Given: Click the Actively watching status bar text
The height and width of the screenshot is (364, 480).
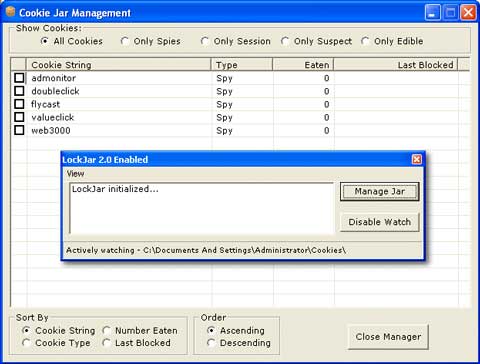Looking at the screenshot, I should [206, 250].
